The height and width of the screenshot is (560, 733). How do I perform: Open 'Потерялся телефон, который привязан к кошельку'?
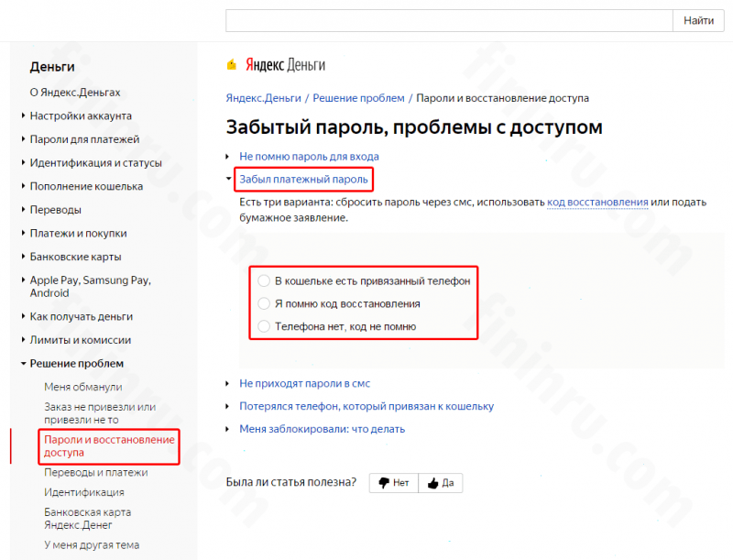click(x=366, y=406)
